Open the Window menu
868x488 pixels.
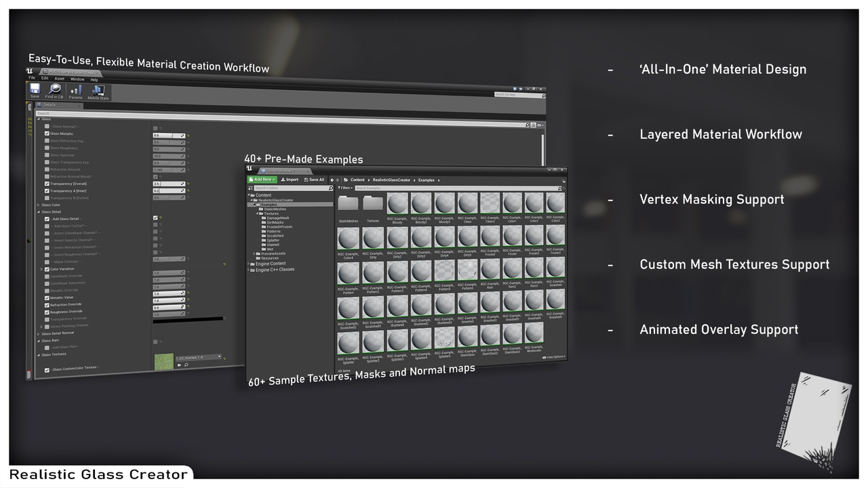click(77, 79)
